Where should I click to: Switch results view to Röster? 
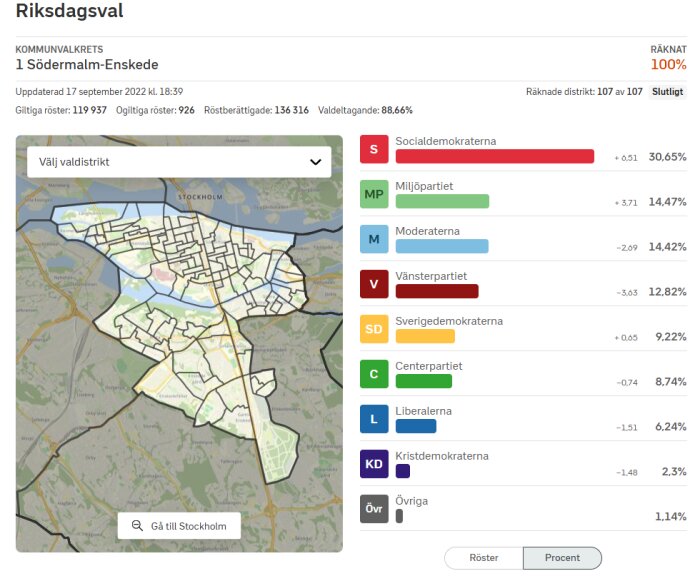483,558
